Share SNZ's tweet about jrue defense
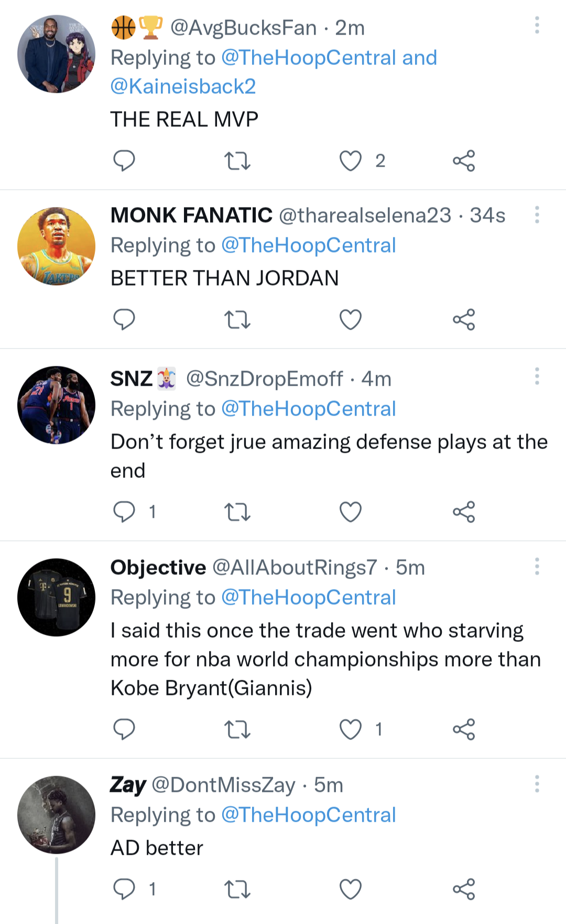Viewport: 566px width, 924px height. 463,512
